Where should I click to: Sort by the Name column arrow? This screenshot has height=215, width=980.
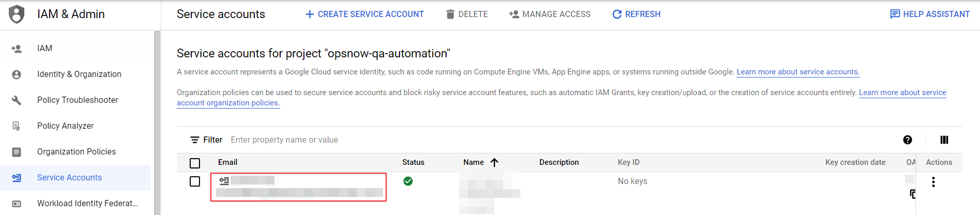494,162
